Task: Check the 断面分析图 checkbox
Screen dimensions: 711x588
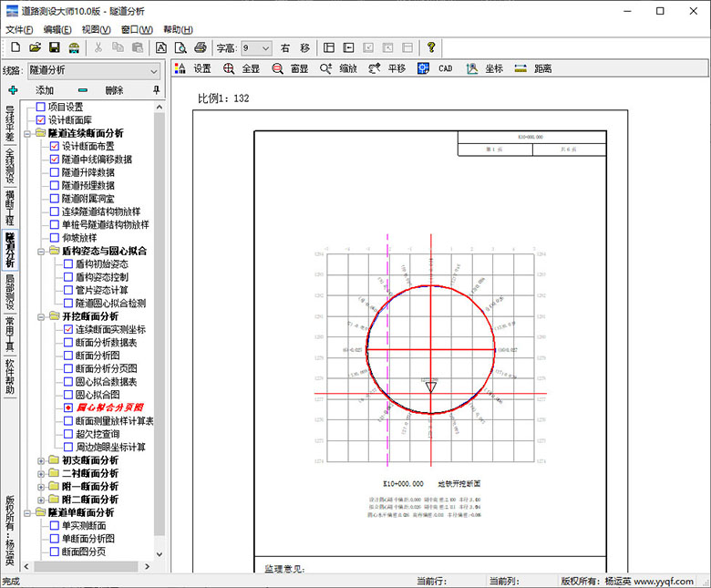Action: [68, 356]
